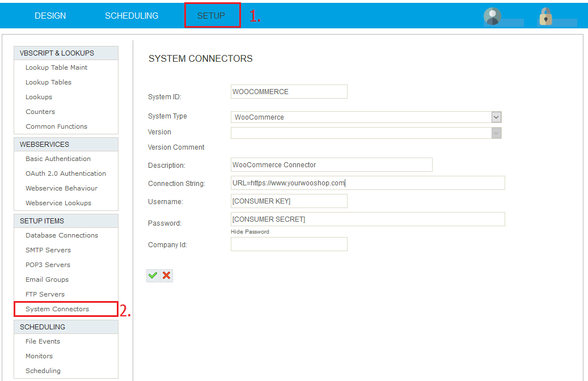The width and height of the screenshot is (588, 381).
Task: Select System Connectors in sidebar
Action: point(57,309)
